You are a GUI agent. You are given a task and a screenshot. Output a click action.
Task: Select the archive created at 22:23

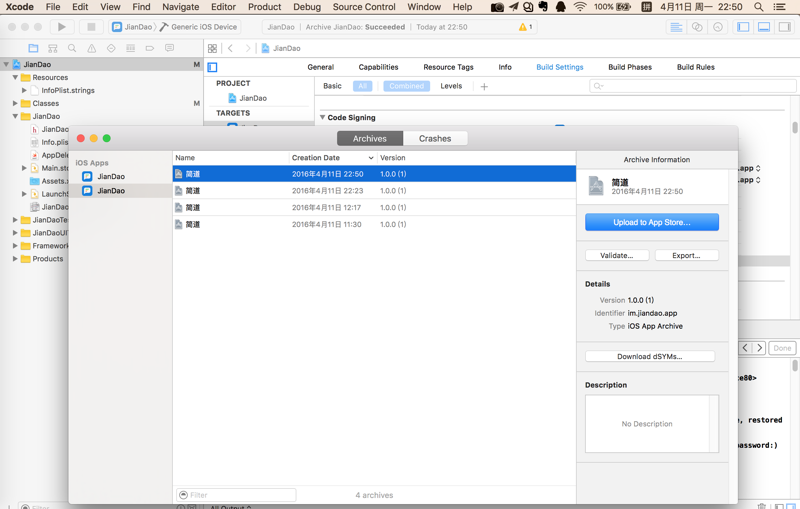374,191
